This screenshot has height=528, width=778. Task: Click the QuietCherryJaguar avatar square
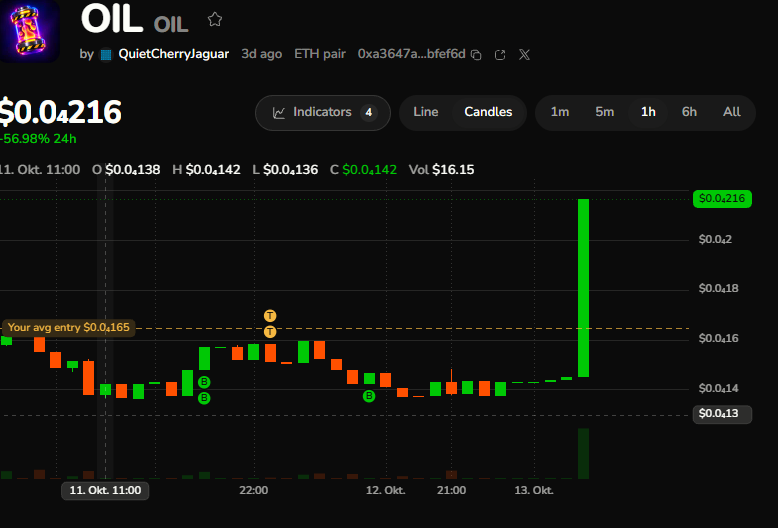click(x=106, y=55)
